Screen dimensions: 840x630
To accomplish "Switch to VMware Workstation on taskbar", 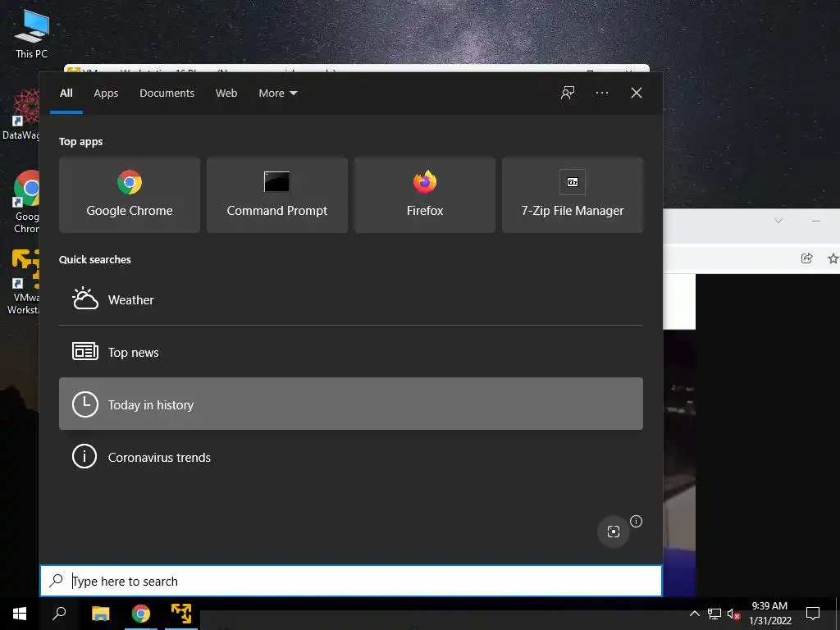I will tap(181, 614).
